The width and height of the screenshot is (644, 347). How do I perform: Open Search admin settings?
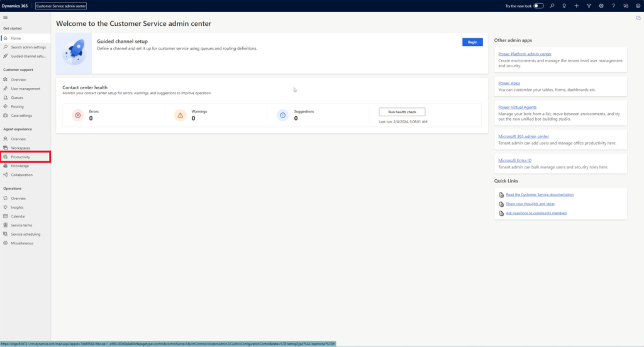[28, 47]
